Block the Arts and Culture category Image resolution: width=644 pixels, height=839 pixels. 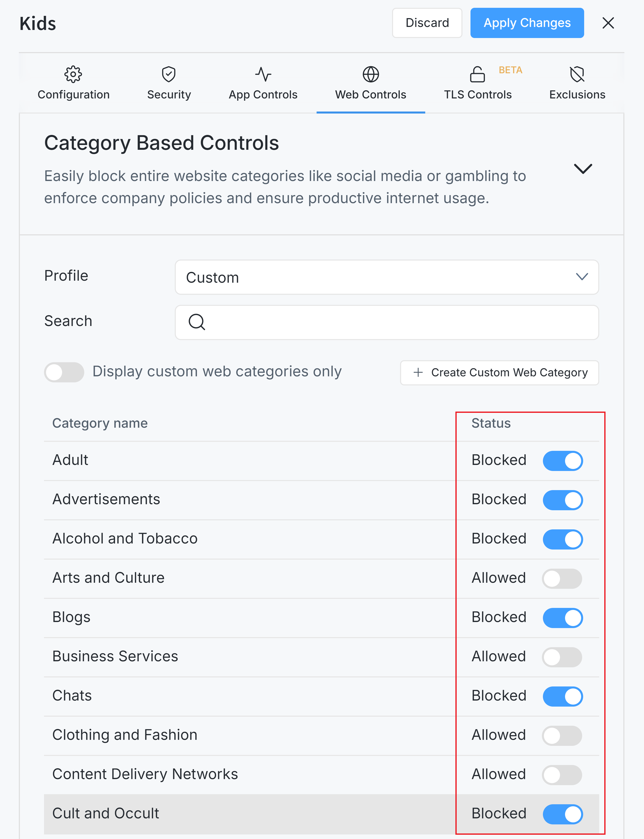(x=562, y=578)
